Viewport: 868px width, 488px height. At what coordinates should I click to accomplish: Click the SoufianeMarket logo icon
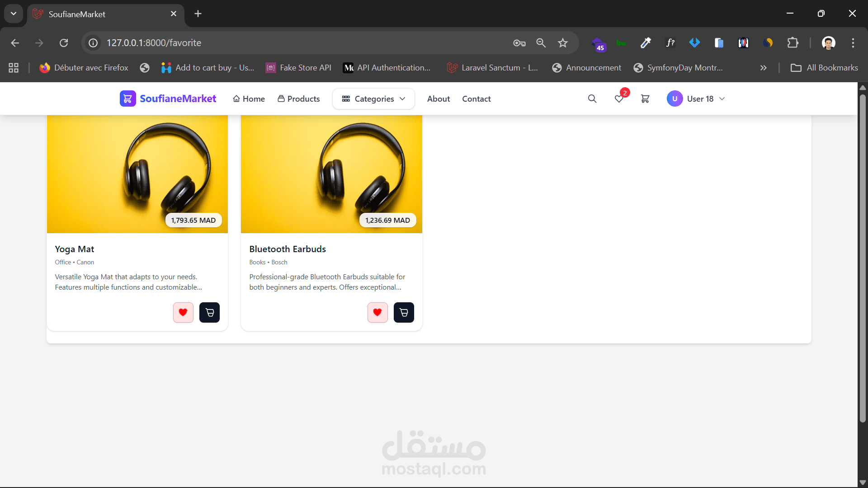coord(127,99)
